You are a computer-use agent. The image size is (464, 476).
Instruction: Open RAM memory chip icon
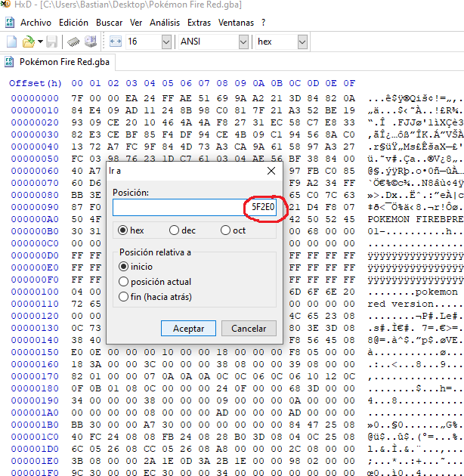click(x=73, y=42)
